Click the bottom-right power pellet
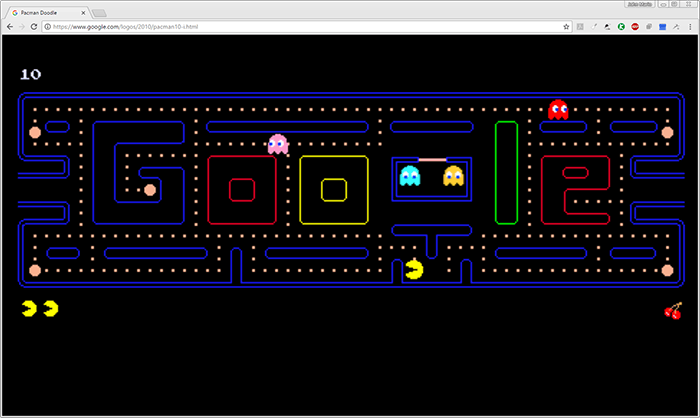700x418 pixels. point(667,270)
